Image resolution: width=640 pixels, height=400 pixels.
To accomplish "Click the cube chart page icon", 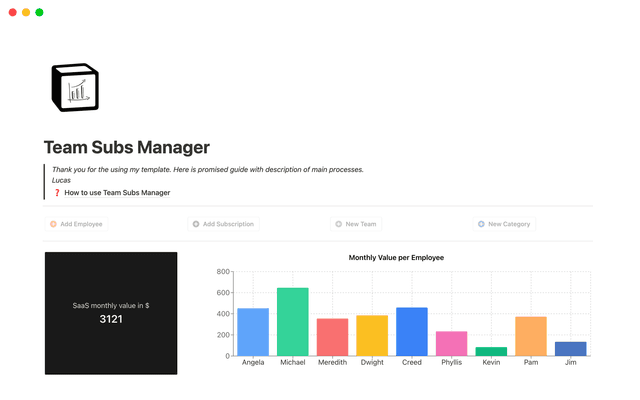I will point(75,88).
